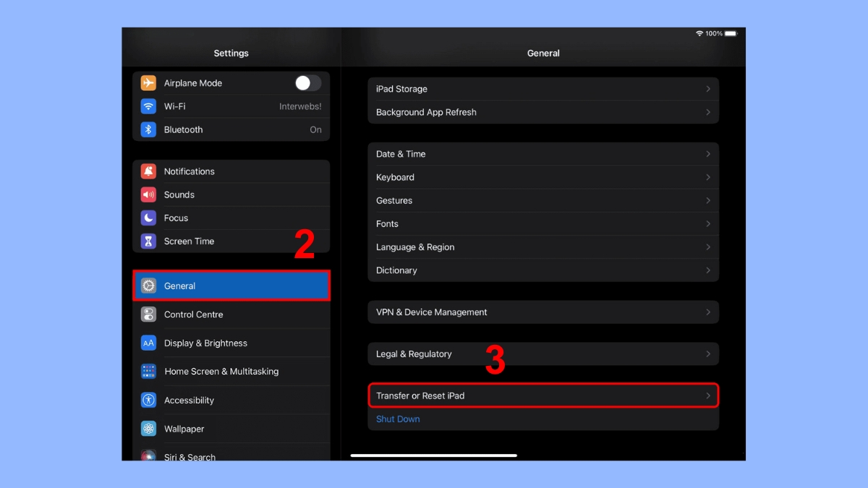Image resolution: width=868 pixels, height=488 pixels.
Task: Tap the battery icon in status bar
Action: [x=731, y=34]
